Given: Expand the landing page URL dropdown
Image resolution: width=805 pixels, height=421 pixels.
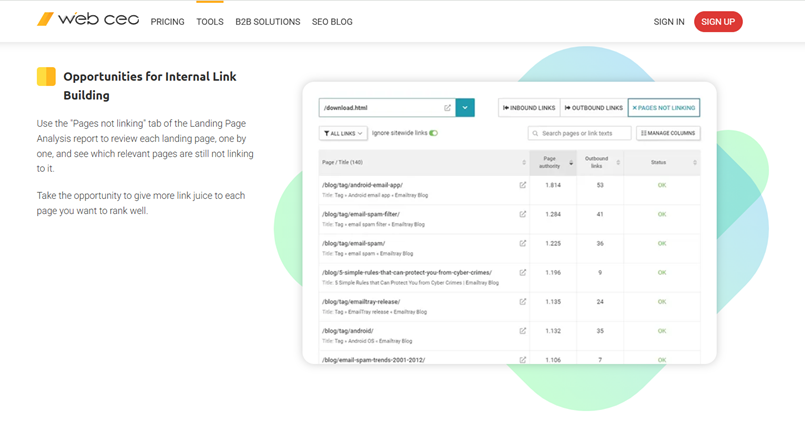Looking at the screenshot, I should (465, 108).
